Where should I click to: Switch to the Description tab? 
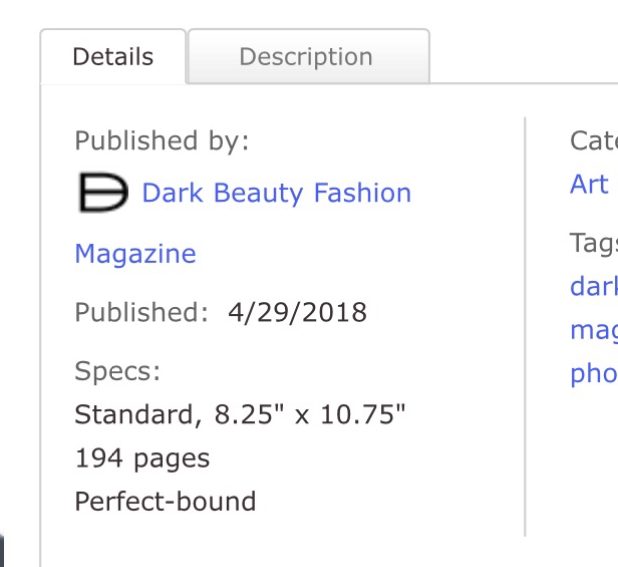[305, 57]
